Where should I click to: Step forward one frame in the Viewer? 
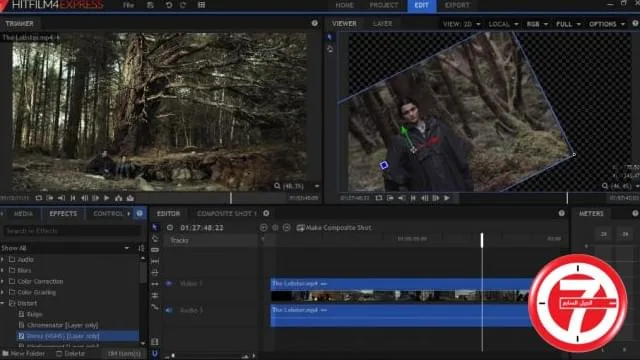pyautogui.click(x=436, y=198)
